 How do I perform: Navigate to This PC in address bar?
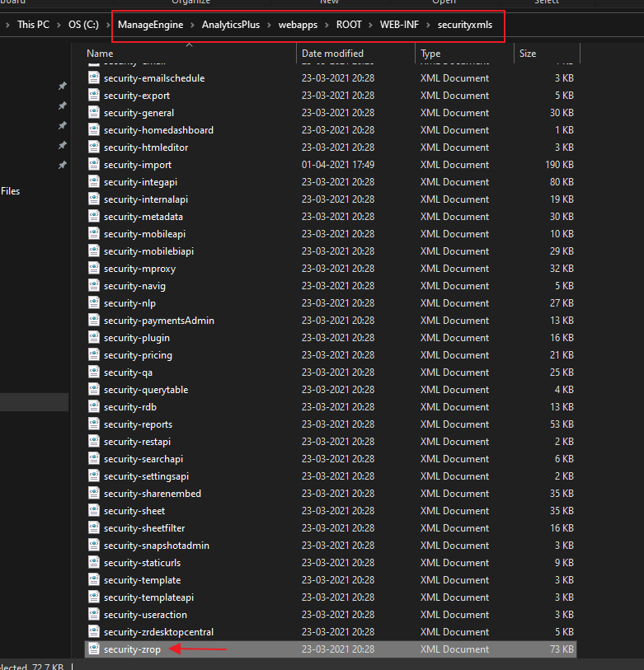[33, 25]
